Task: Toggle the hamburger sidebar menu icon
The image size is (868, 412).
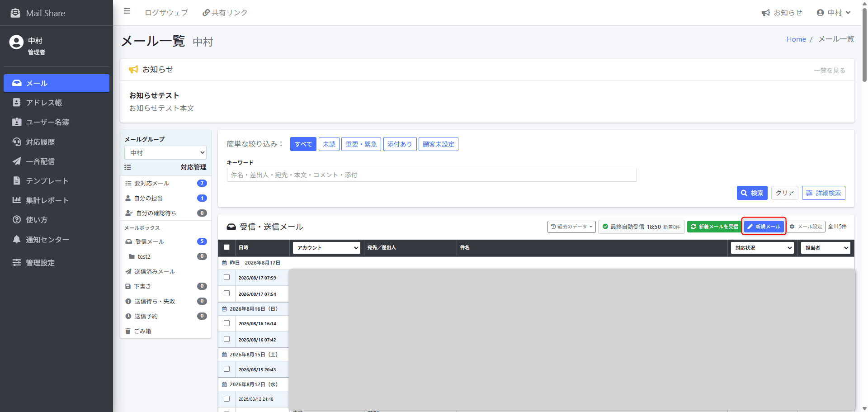Action: pyautogui.click(x=127, y=11)
